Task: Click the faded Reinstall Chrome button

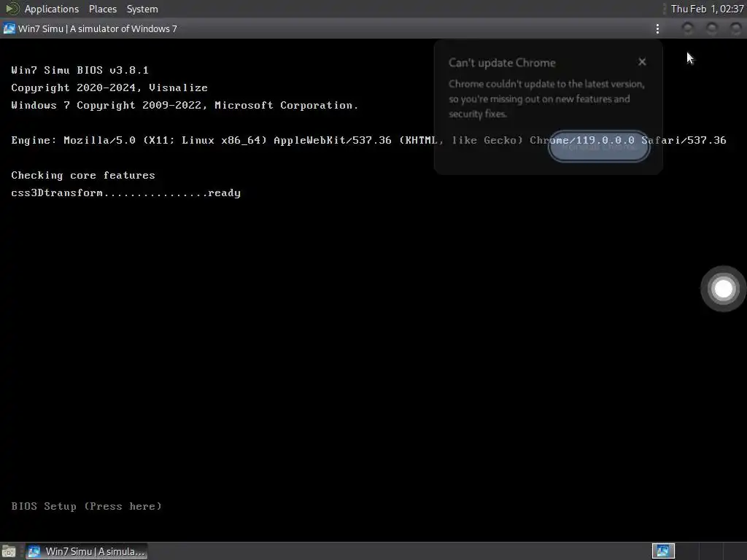Action: (x=599, y=147)
